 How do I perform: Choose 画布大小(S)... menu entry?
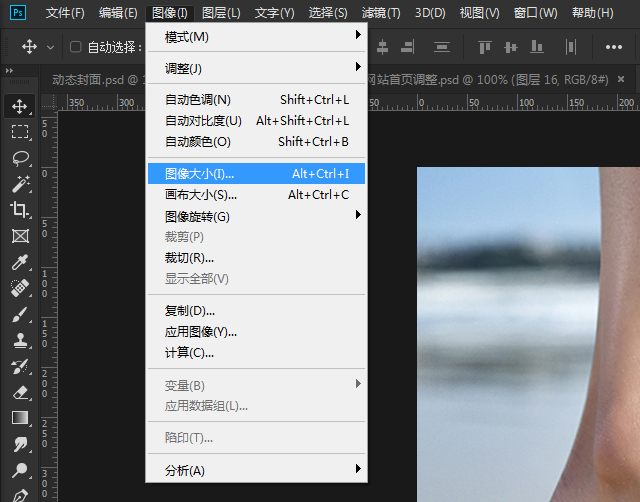[x=256, y=195]
